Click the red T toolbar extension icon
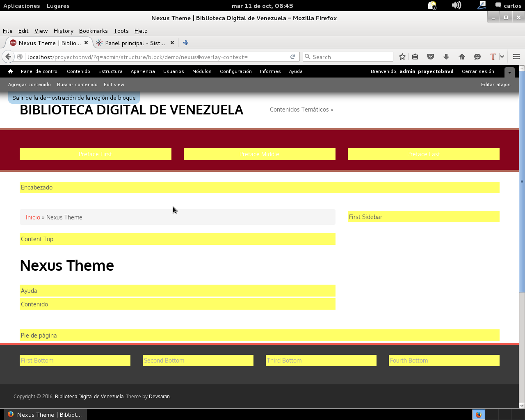Viewport: 525px width, 420px height. (493, 57)
